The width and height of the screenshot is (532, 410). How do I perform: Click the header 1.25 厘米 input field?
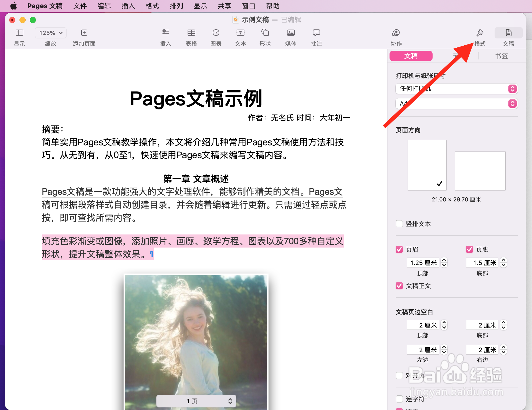(423, 263)
